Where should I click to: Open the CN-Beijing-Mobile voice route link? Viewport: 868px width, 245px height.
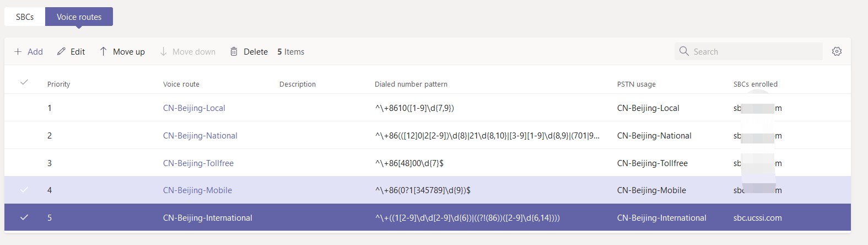(x=197, y=190)
